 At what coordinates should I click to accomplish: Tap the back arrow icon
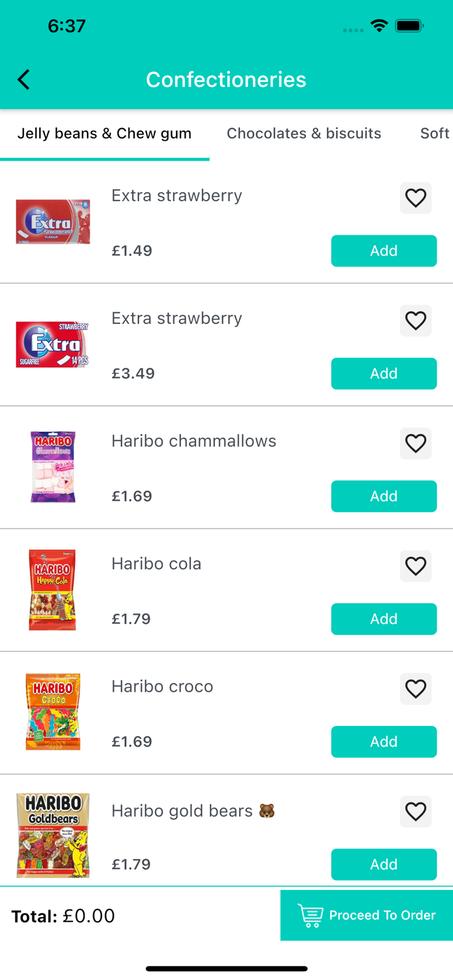[x=24, y=80]
